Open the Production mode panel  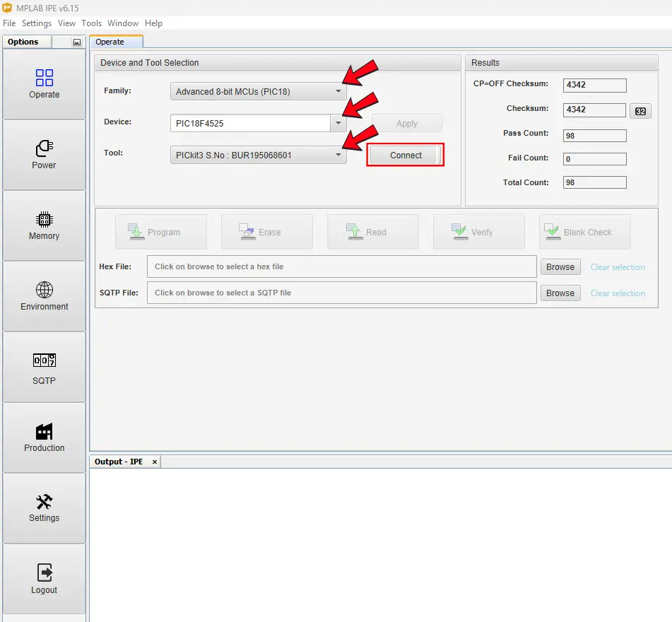coord(44,438)
